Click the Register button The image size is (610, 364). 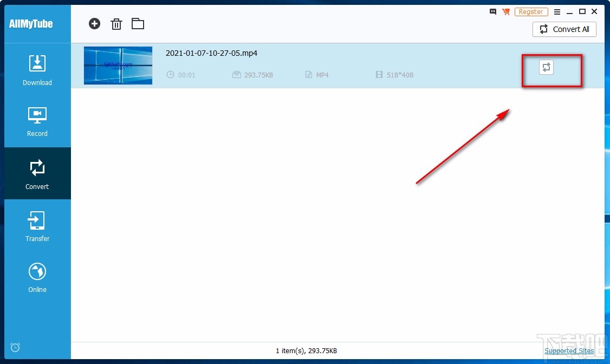tap(531, 11)
